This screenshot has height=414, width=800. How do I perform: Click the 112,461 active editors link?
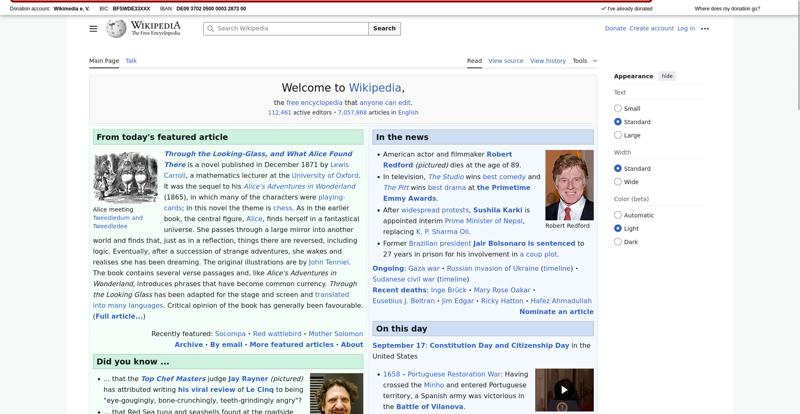[x=280, y=112]
